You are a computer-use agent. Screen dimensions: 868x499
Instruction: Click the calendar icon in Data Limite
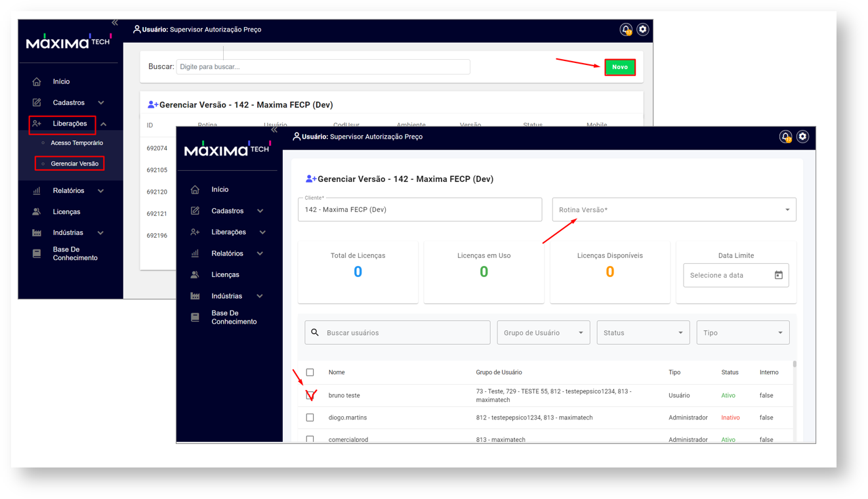[778, 275]
